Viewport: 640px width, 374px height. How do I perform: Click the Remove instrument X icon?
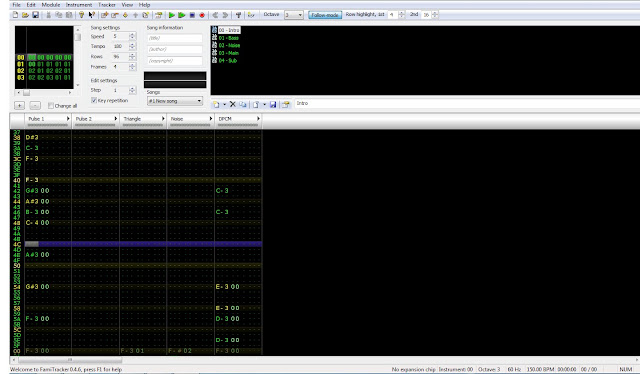pyautogui.click(x=233, y=104)
